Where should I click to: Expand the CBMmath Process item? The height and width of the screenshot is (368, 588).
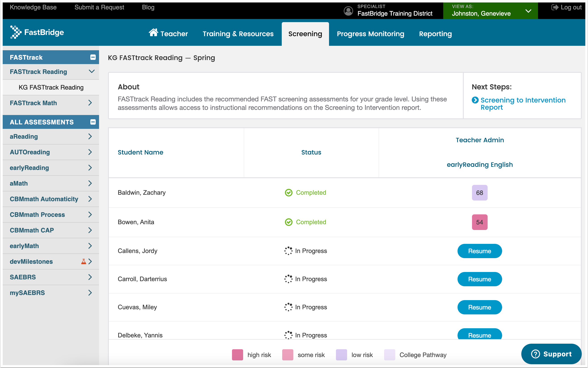tap(51, 214)
